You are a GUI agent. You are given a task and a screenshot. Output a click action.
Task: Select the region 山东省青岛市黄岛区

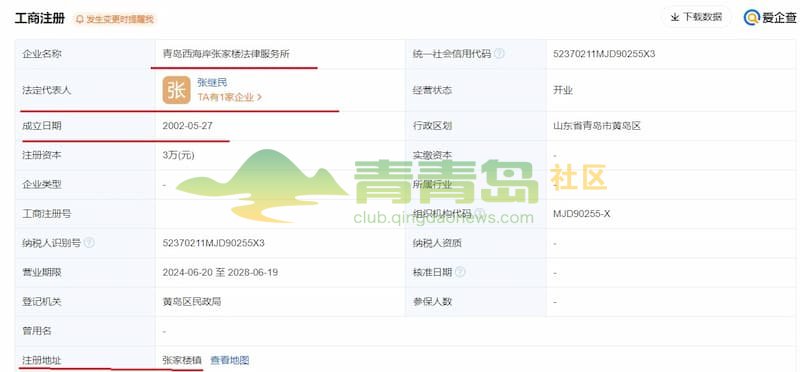597,126
